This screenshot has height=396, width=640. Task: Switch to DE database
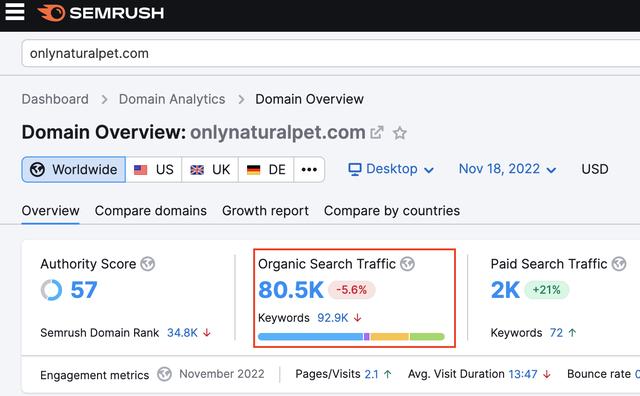point(266,169)
